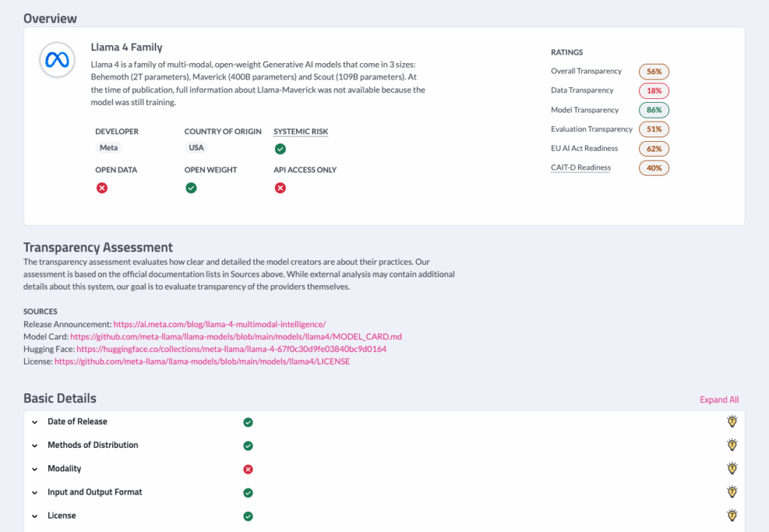This screenshot has height=532, width=769.
Task: Click green check icon beside Date of Release
Action: click(x=248, y=422)
